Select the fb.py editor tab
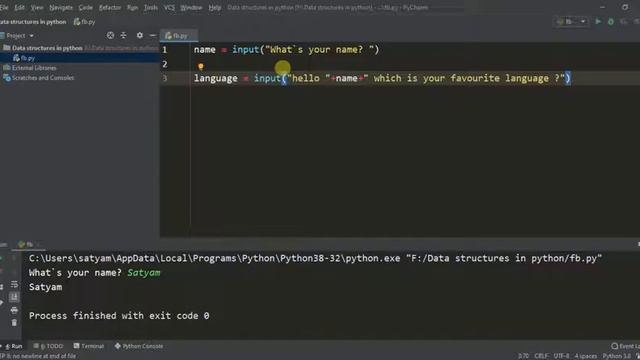The height and width of the screenshot is (360, 640). coord(179,36)
